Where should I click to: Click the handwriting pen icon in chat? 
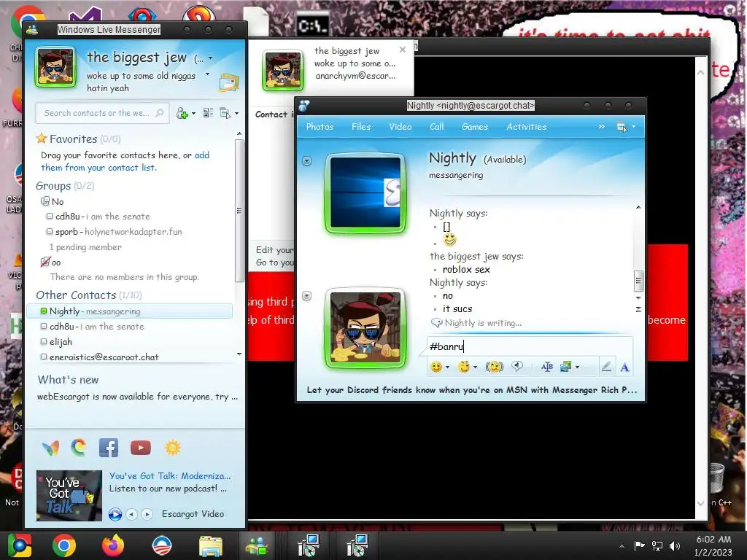tap(606, 367)
